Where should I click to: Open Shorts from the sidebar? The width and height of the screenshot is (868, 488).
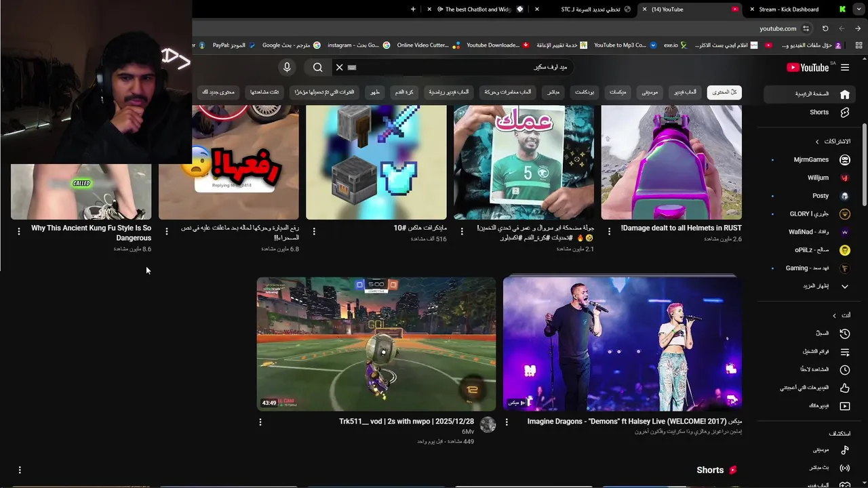[x=810, y=113]
